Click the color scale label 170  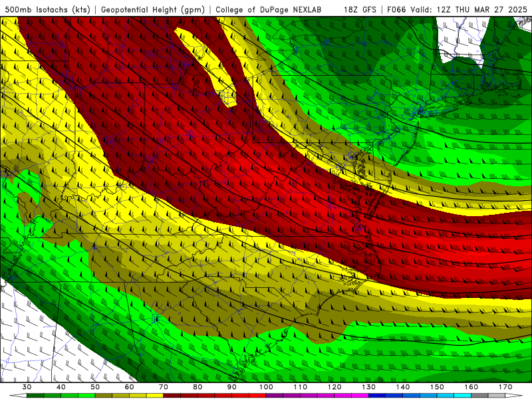pos(505,387)
